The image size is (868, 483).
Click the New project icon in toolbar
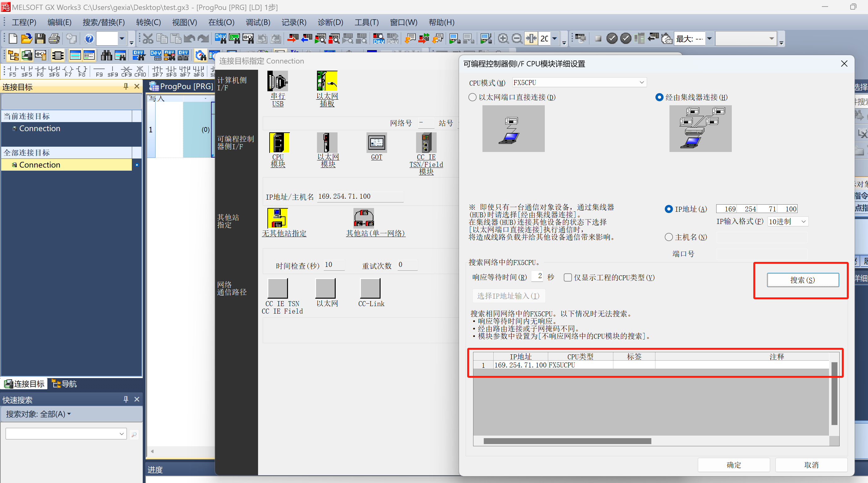pyautogui.click(x=13, y=39)
